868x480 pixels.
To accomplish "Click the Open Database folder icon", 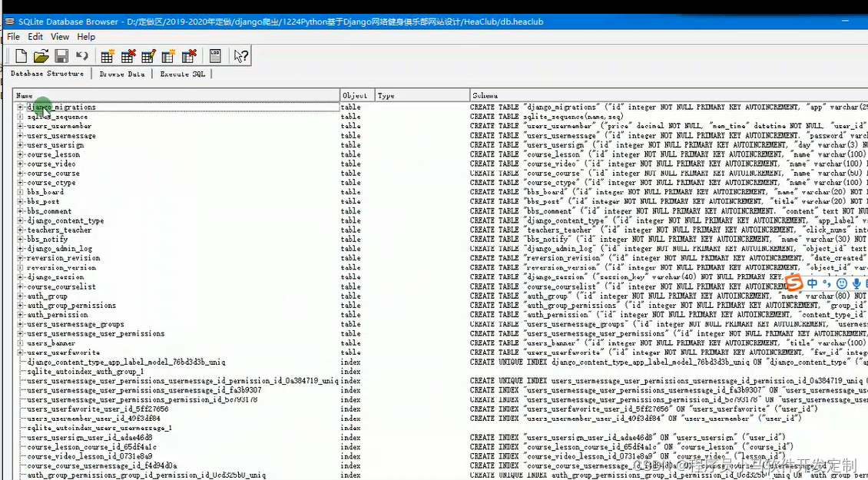I will (x=41, y=55).
